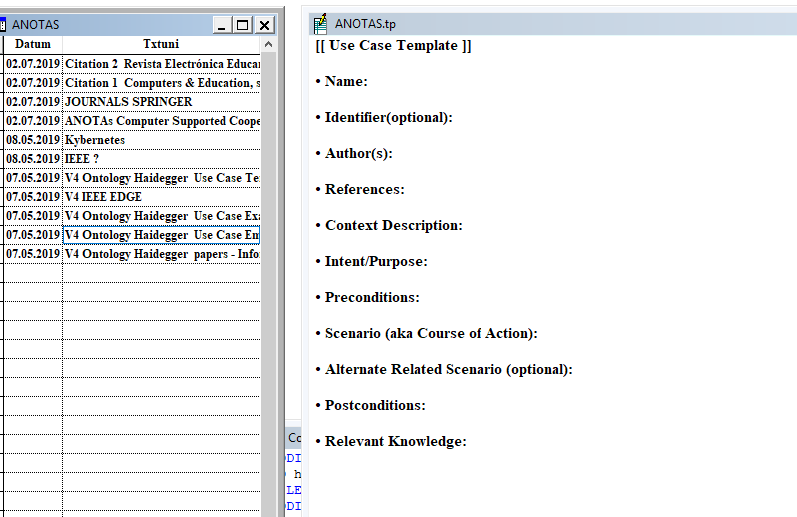Click the Txtuni column header

(x=160, y=44)
